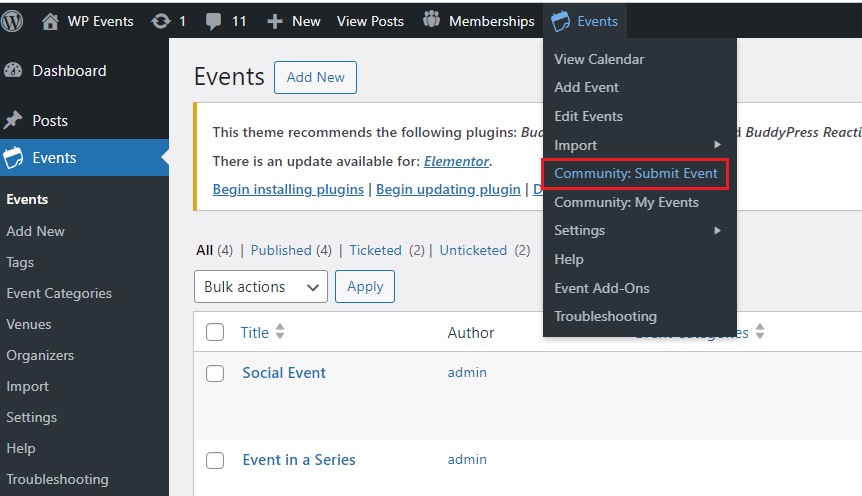Image resolution: width=862 pixels, height=496 pixels.
Task: Expand the Settings submenu arrow in dropdown
Action: tap(717, 230)
